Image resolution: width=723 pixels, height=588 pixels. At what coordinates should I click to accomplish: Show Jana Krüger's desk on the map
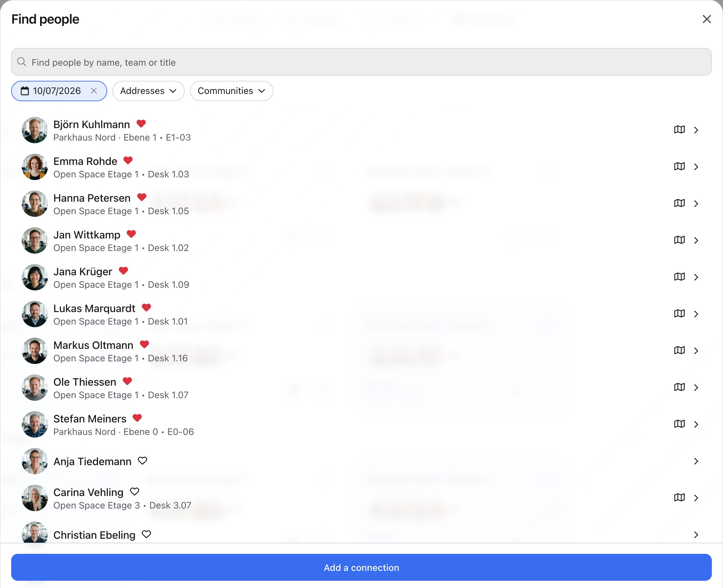(679, 277)
